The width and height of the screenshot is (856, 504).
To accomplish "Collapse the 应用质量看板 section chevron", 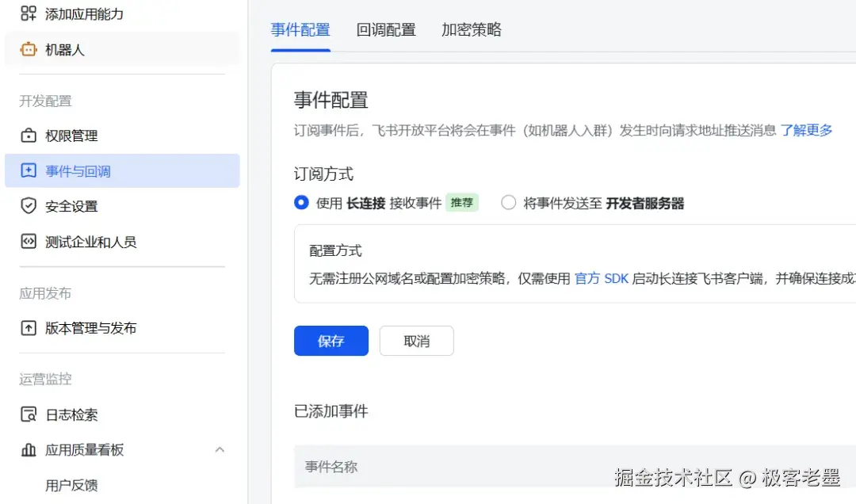I will click(220, 449).
